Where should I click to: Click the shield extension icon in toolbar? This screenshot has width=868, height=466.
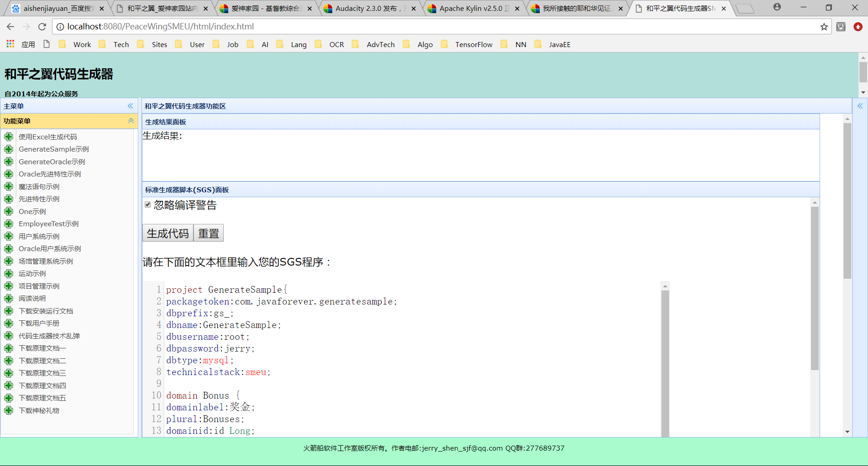(841, 27)
